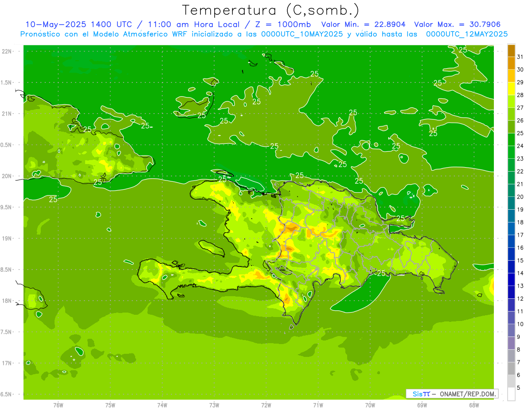Click the '0.5N' latitude label
Viewport: 532px width, 411px height.
7,145
